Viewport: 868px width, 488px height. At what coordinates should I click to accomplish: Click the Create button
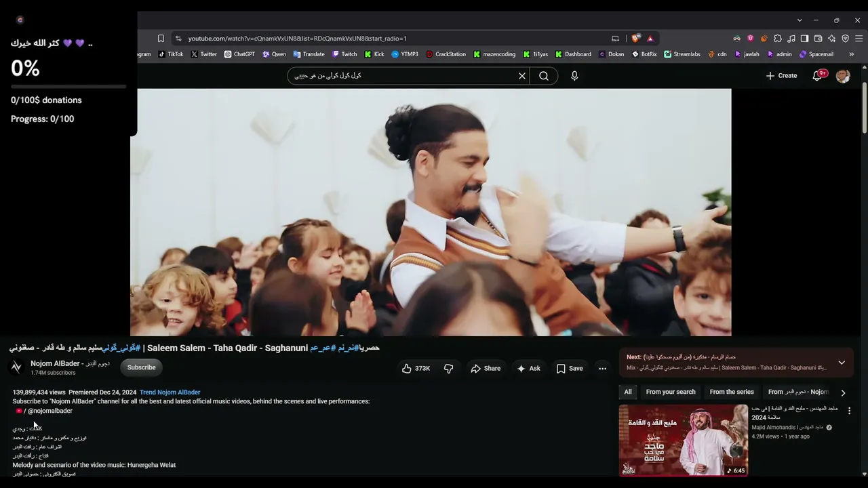pyautogui.click(x=781, y=76)
